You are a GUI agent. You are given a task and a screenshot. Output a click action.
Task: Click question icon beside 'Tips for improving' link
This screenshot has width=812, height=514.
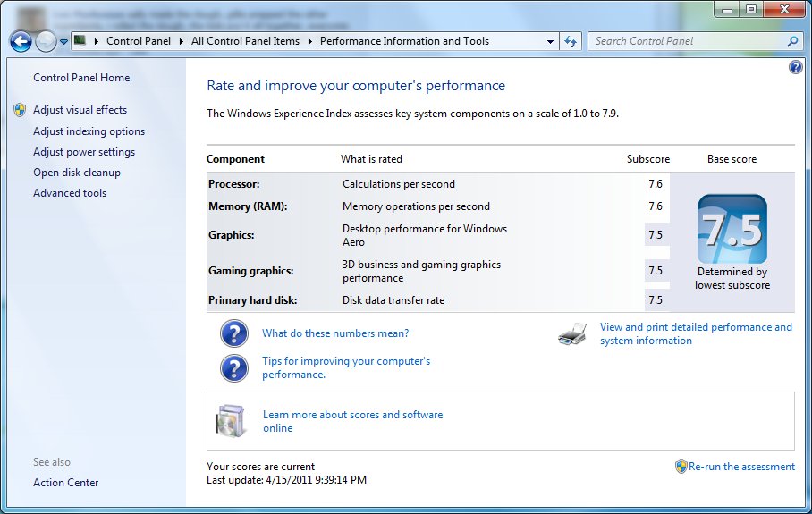click(234, 367)
